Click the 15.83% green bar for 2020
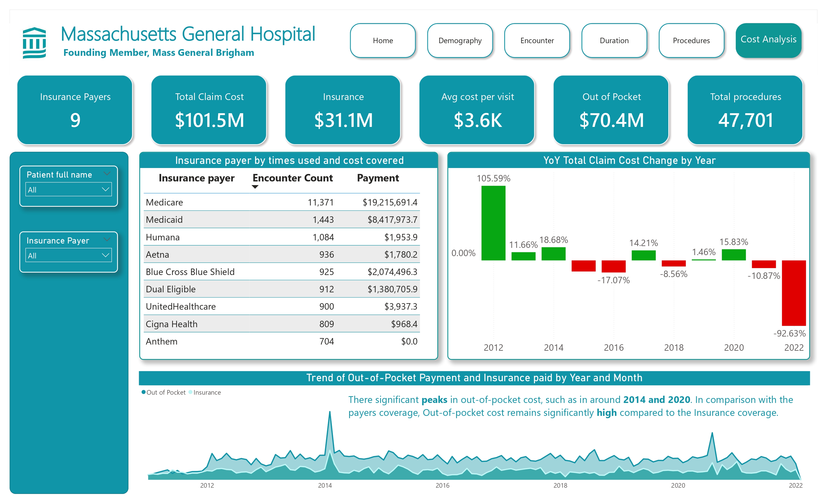 click(x=734, y=255)
